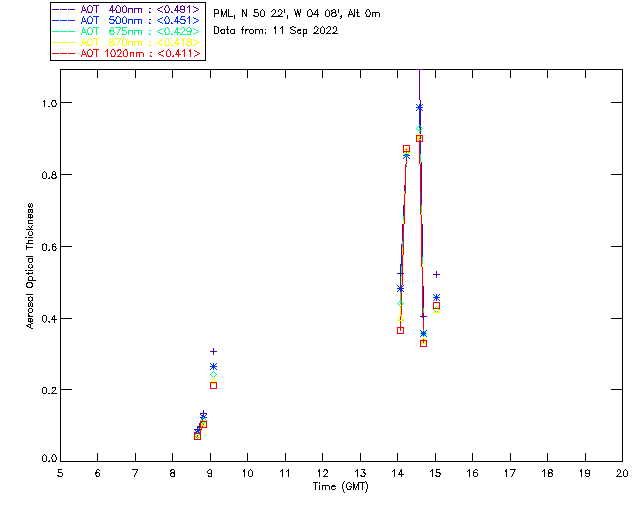
Task: Click the x-axis tick label 16
Action: tap(473, 473)
